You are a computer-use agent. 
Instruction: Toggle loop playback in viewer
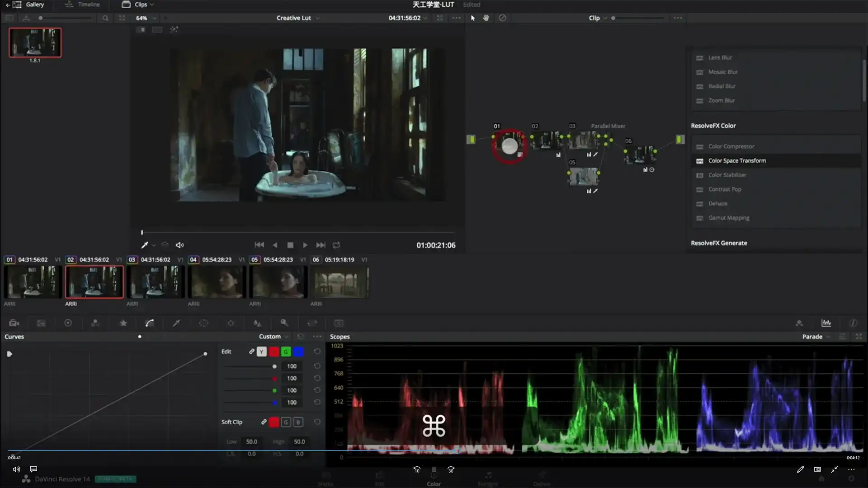(336, 245)
